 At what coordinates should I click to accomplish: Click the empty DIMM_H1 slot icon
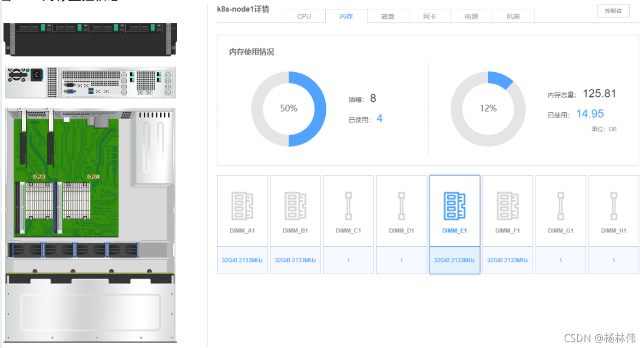(613, 206)
